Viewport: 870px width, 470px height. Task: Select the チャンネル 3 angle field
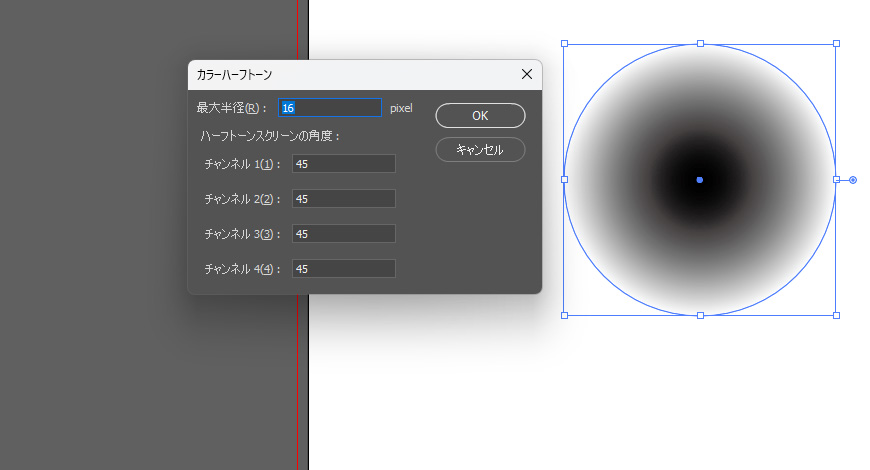[x=343, y=234]
